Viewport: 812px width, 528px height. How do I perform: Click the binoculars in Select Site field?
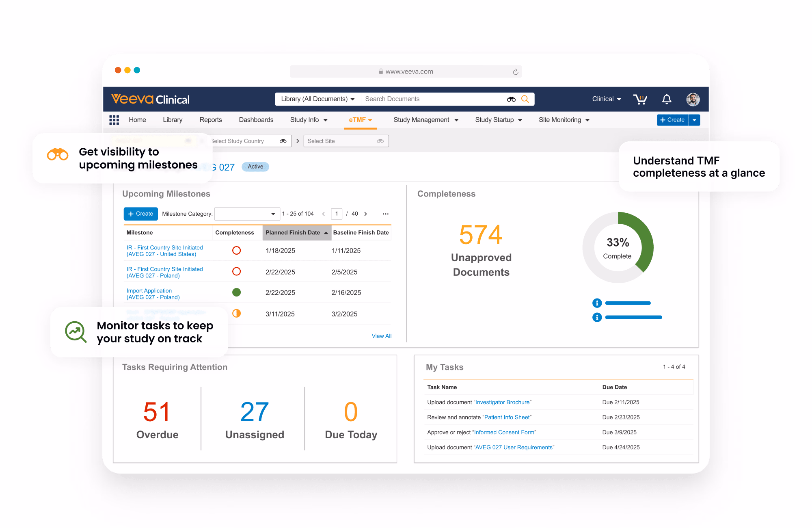(380, 141)
